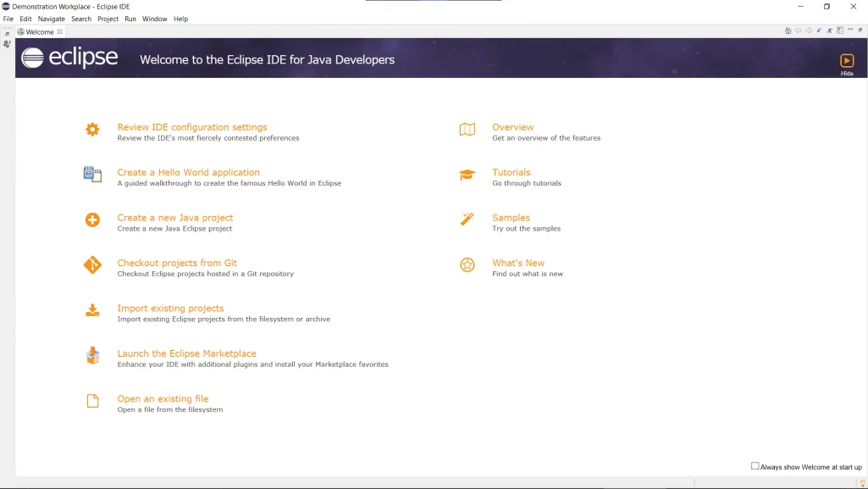The height and width of the screenshot is (489, 868).
Task: Click the Restore view icon beside Minimize
Action: 860,31
